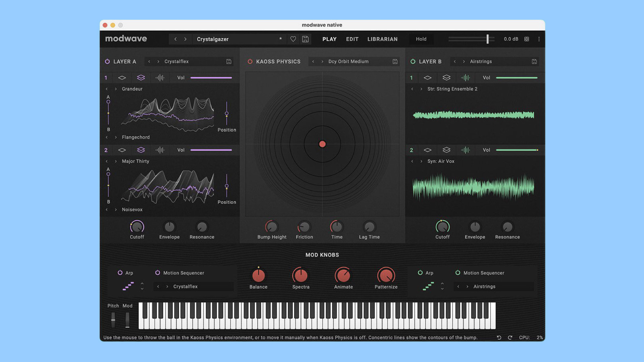Select the previous Layer B preset
The width and height of the screenshot is (644, 362).
454,61
